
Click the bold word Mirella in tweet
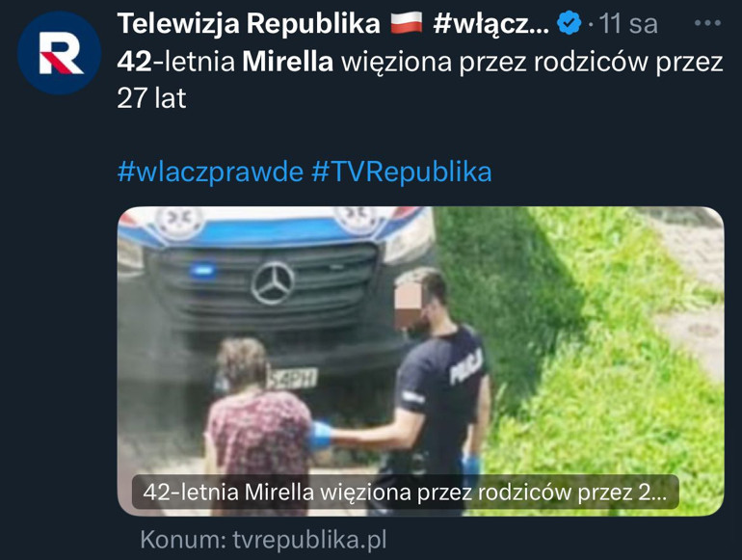click(x=287, y=62)
